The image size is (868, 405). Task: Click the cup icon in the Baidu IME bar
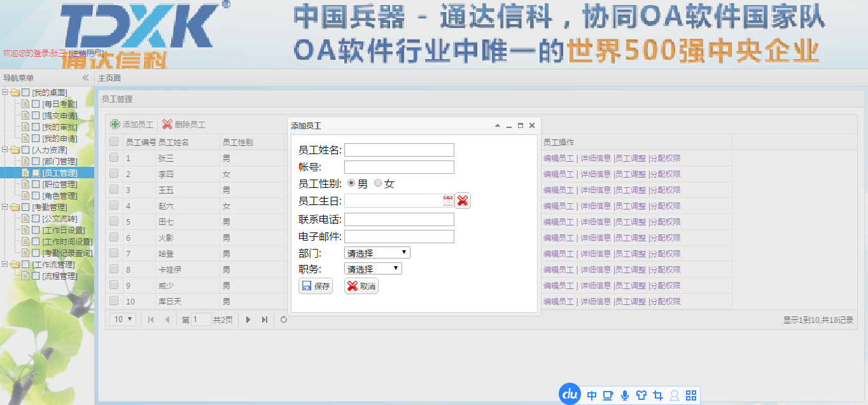[608, 395]
